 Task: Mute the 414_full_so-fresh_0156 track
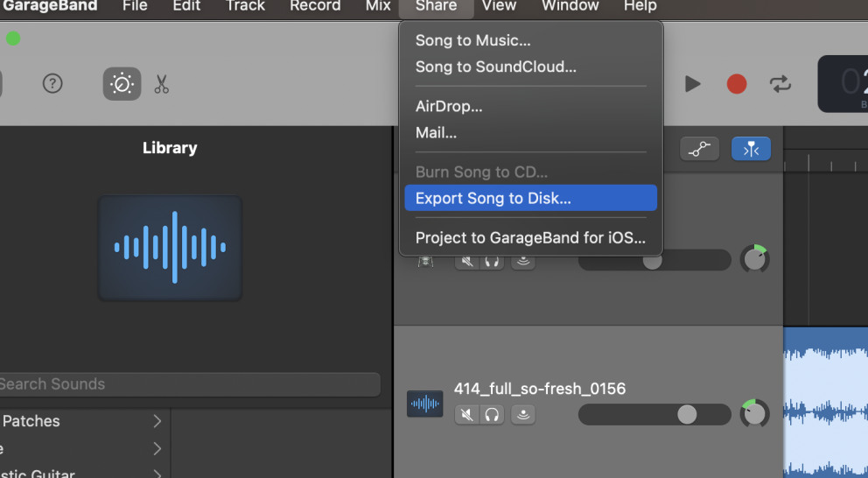(467, 414)
